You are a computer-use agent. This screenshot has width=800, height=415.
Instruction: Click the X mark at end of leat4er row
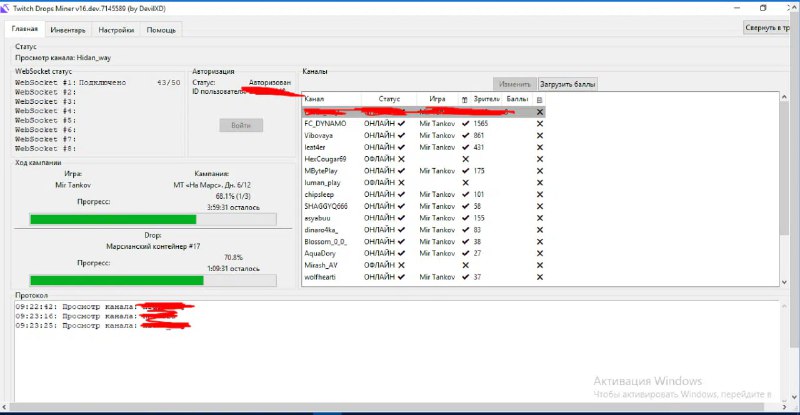pyautogui.click(x=540, y=147)
